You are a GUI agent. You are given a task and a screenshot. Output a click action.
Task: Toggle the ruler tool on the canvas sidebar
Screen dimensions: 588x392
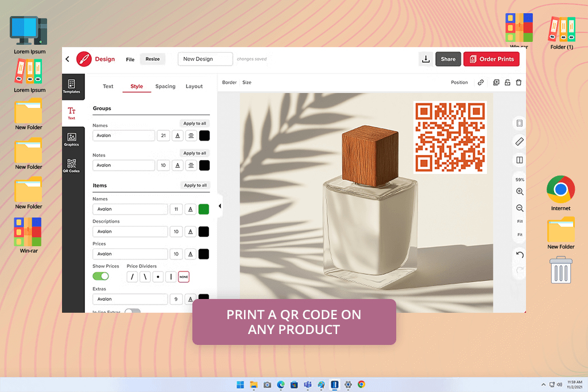519,142
